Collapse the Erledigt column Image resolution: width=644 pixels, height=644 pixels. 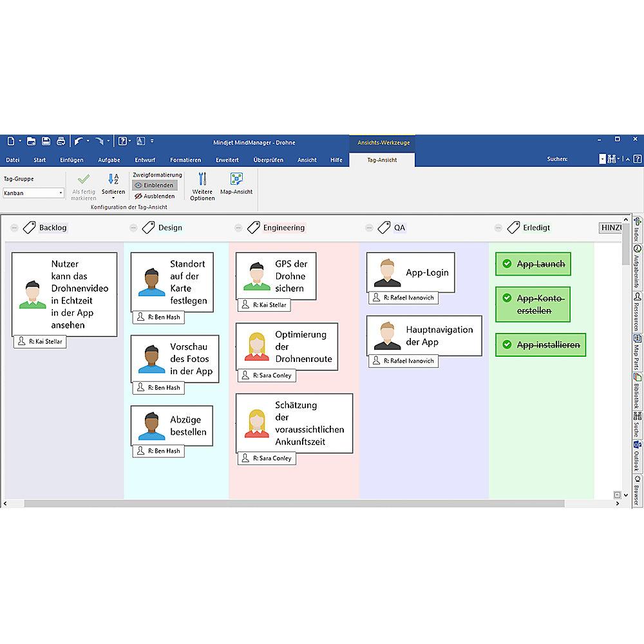click(498, 228)
